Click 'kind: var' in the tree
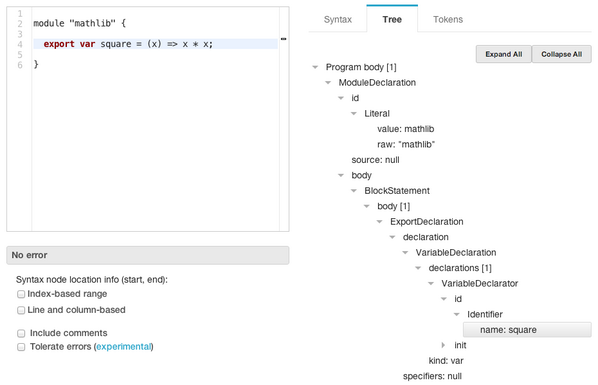The height and width of the screenshot is (385, 598). pyautogui.click(x=446, y=361)
